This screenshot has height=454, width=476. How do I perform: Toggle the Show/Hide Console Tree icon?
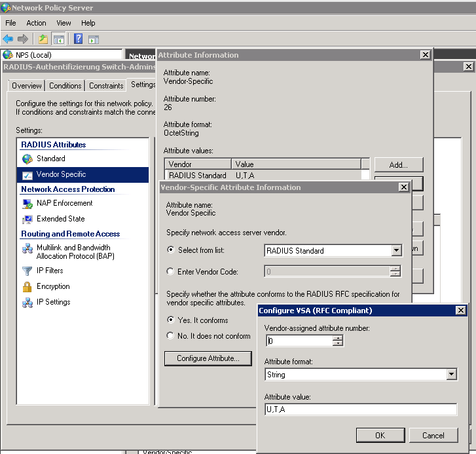click(x=58, y=39)
